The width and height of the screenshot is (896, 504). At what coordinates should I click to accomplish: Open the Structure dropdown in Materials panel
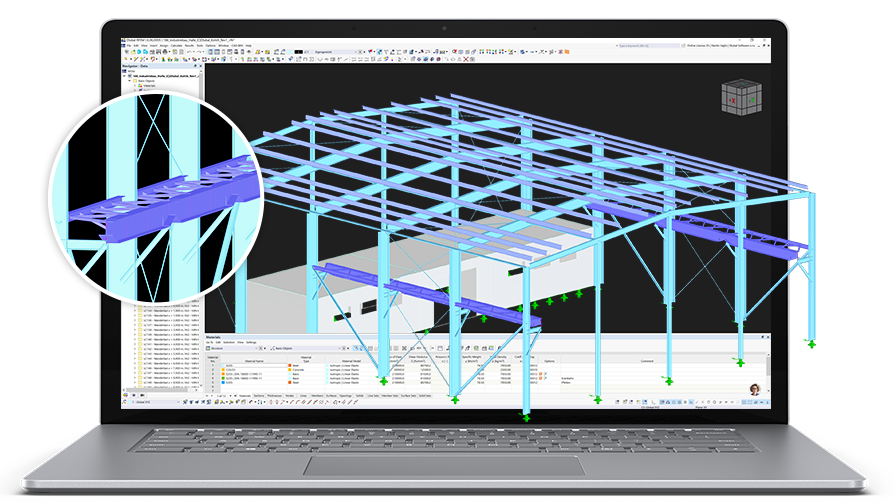pyautogui.click(x=257, y=349)
